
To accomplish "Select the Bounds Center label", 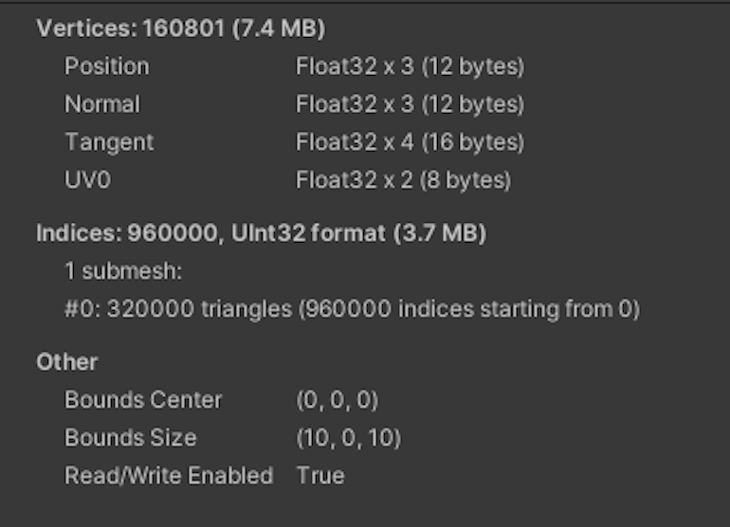I will click(143, 400).
